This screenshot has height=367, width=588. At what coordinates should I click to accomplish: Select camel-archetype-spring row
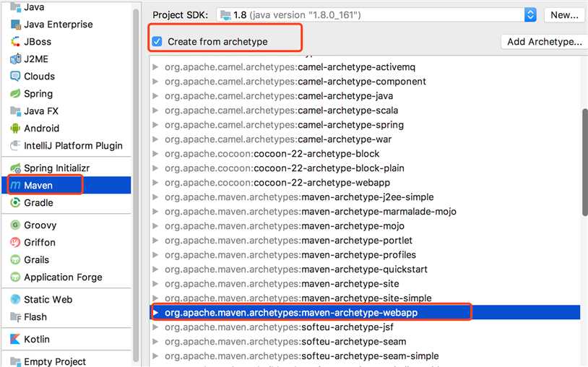pos(365,125)
